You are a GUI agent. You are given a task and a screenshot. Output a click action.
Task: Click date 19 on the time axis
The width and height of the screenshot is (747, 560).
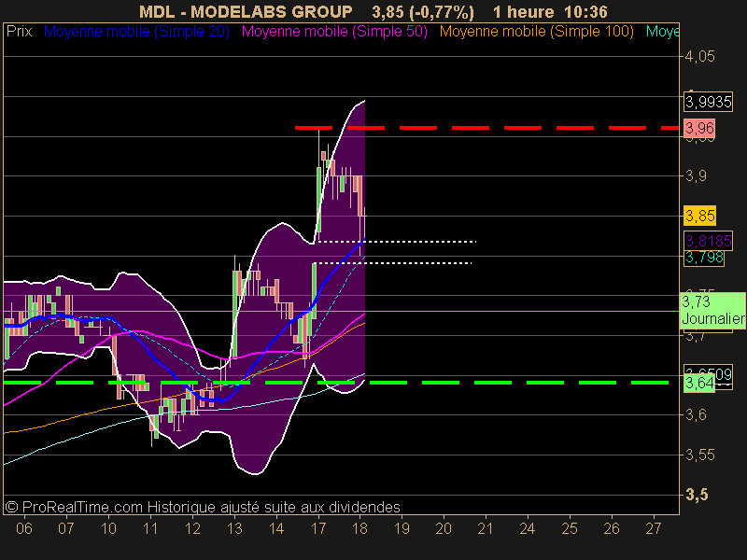pyautogui.click(x=402, y=528)
